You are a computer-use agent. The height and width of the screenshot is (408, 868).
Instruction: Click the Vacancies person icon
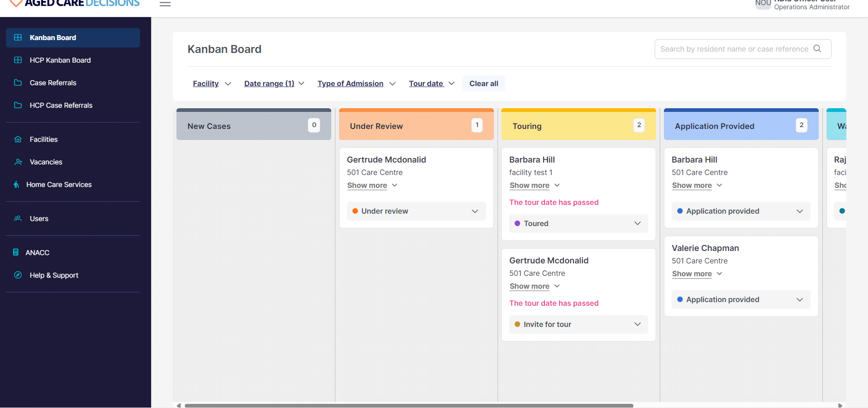click(18, 162)
